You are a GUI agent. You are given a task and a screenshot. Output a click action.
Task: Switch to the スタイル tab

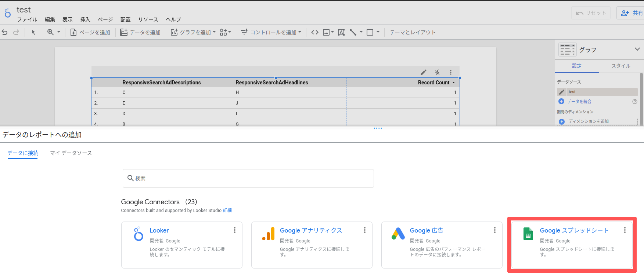[620, 66]
